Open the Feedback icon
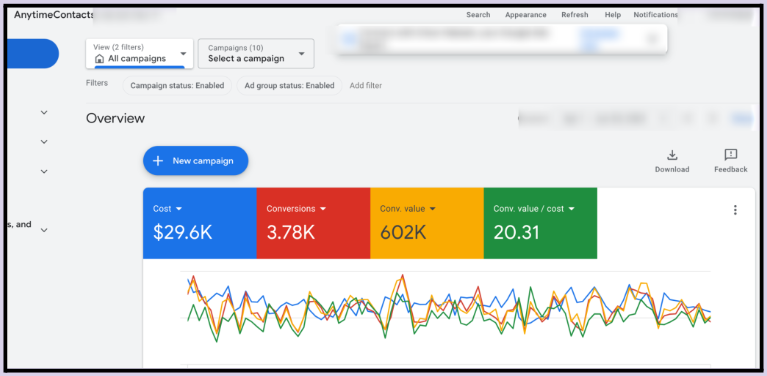767x376 pixels. tap(730, 155)
